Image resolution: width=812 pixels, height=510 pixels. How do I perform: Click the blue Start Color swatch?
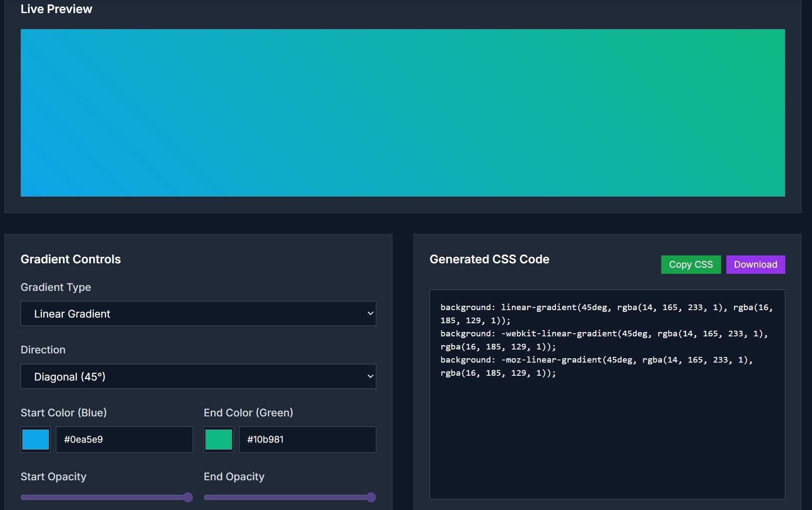click(x=35, y=440)
